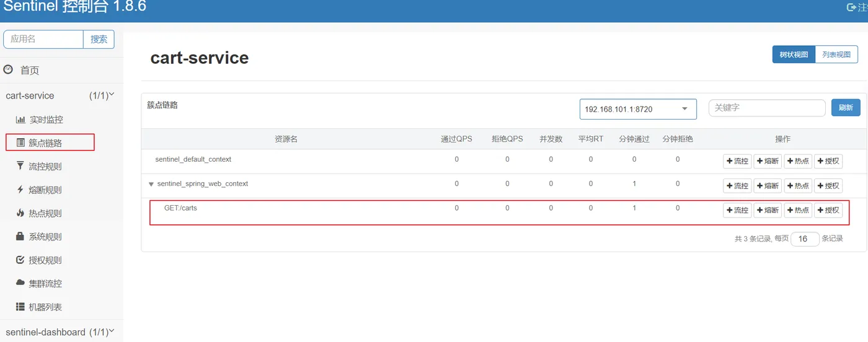Screen dimensions: 868x342
Task: Switch to 列表视图 list view
Action: click(836, 55)
